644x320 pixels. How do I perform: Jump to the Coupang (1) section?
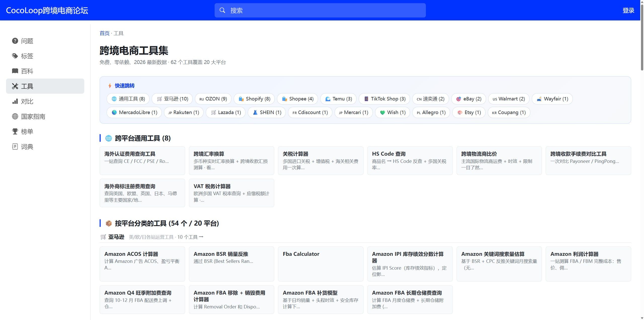tap(509, 113)
